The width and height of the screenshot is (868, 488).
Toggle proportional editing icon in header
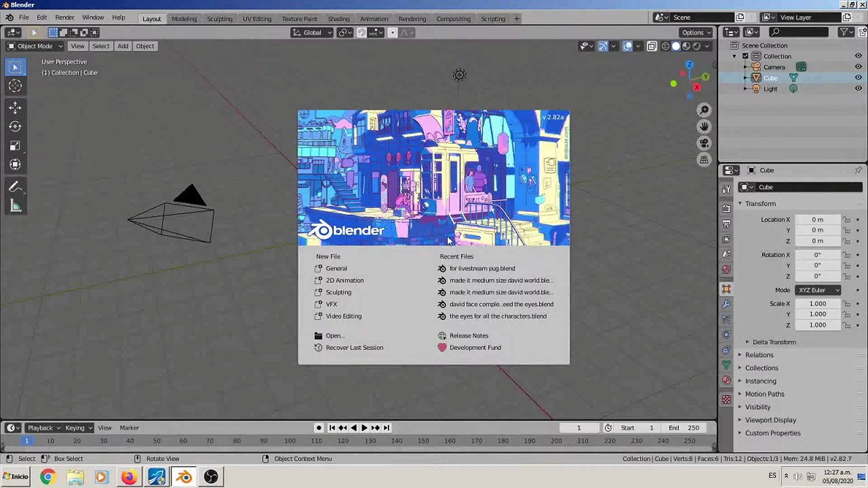click(392, 33)
